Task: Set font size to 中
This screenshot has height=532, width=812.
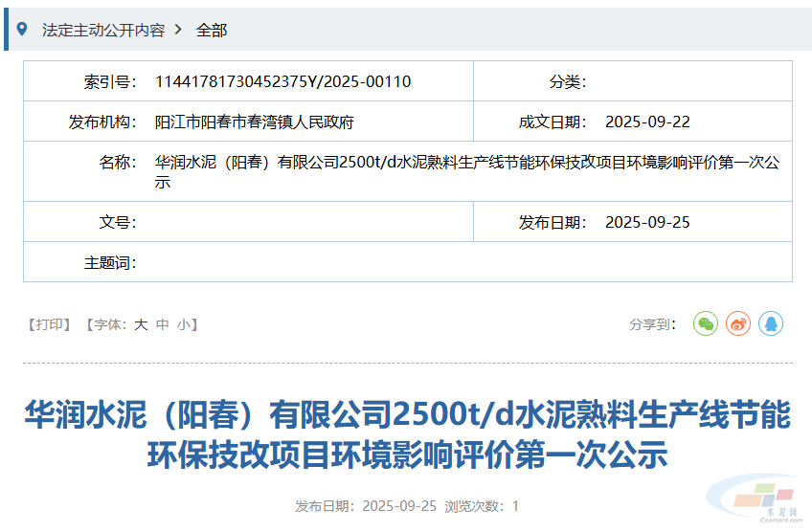Action: pyautogui.click(x=163, y=324)
